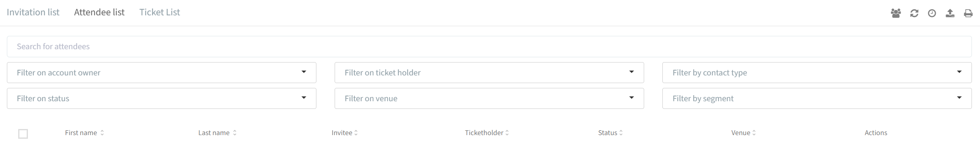The height and width of the screenshot is (148, 980).
Task: Switch to the Ticket List tab
Action: point(160,13)
